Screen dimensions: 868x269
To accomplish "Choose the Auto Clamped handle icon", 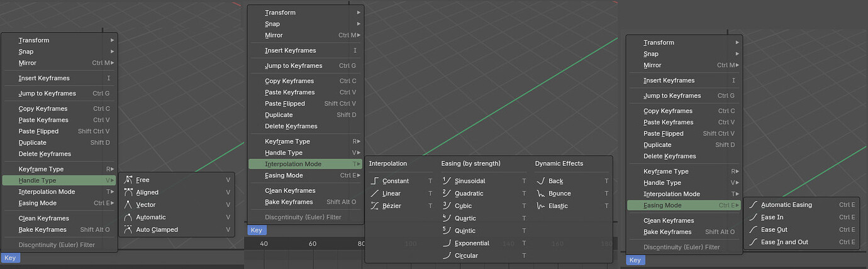I will [x=128, y=230].
